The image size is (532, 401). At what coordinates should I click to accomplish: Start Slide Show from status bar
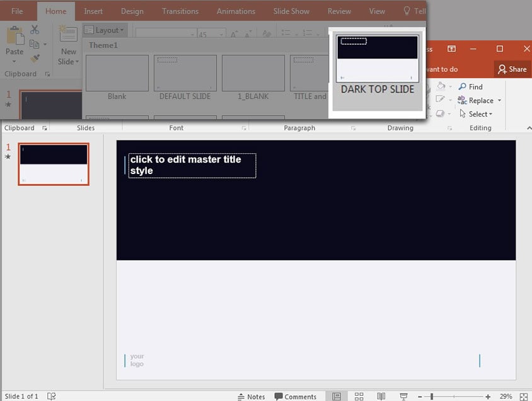(x=403, y=397)
